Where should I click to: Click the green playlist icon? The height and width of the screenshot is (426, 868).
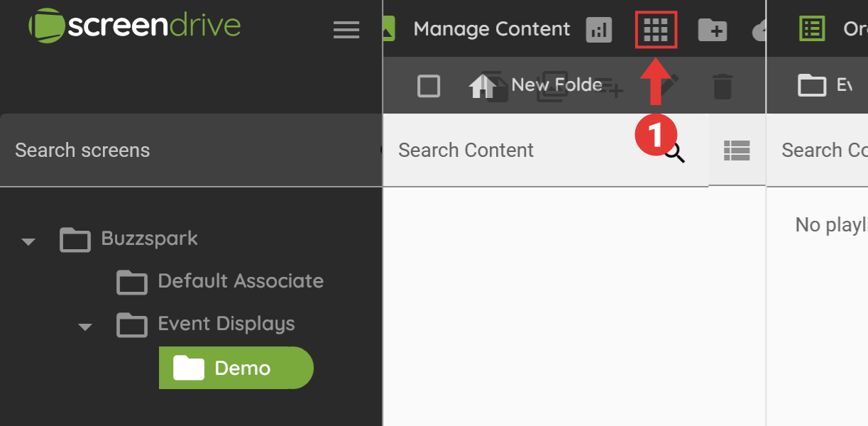[x=812, y=29]
